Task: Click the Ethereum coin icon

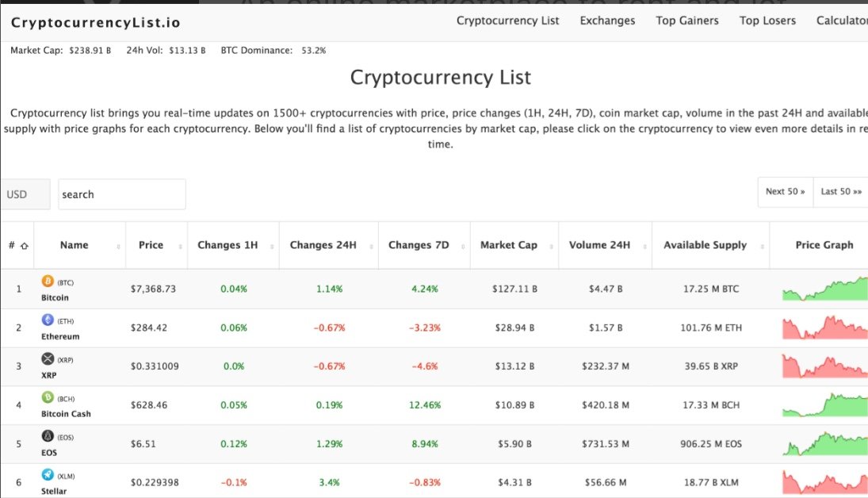Action: coord(47,320)
